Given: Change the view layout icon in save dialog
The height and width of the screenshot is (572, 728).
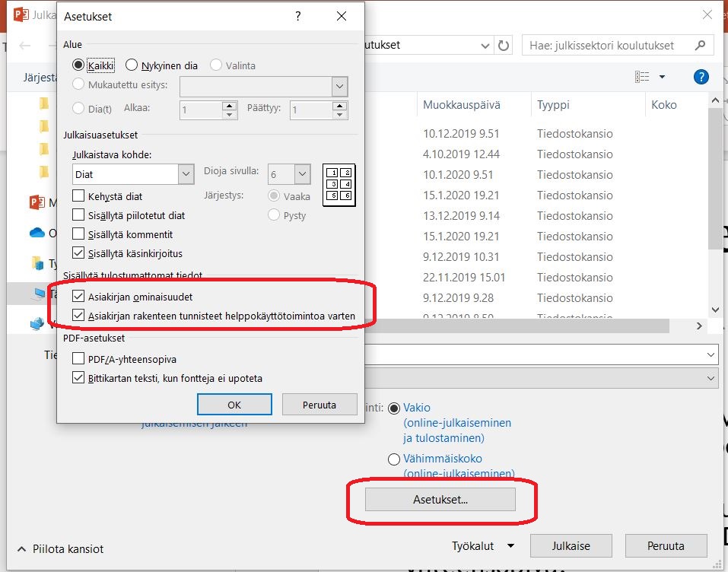Looking at the screenshot, I should coord(642,77).
